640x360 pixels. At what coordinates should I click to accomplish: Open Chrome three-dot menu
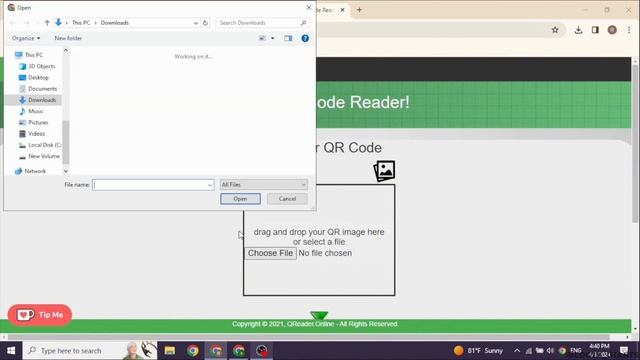coord(629,30)
